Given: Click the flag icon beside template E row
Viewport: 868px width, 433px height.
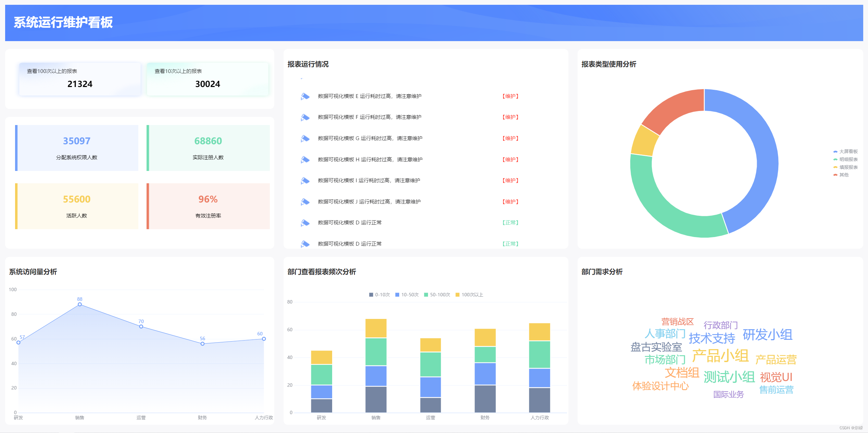Looking at the screenshot, I should click(305, 97).
